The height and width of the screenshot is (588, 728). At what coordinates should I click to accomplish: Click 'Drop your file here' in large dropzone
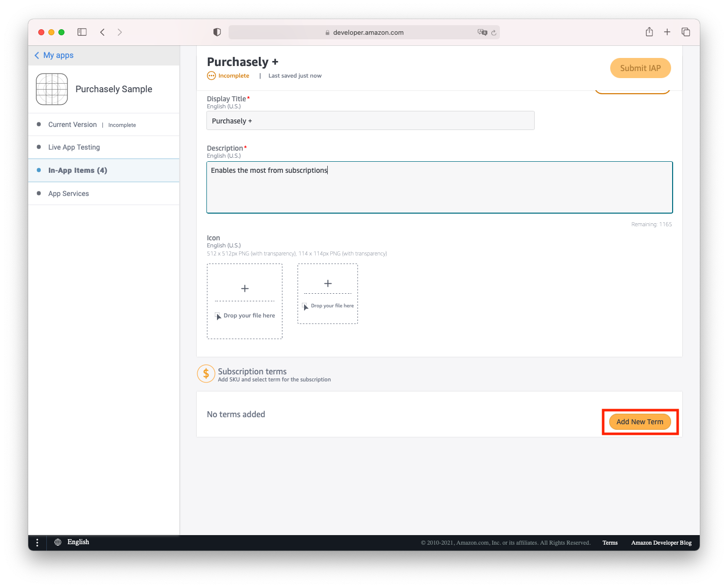coord(249,315)
